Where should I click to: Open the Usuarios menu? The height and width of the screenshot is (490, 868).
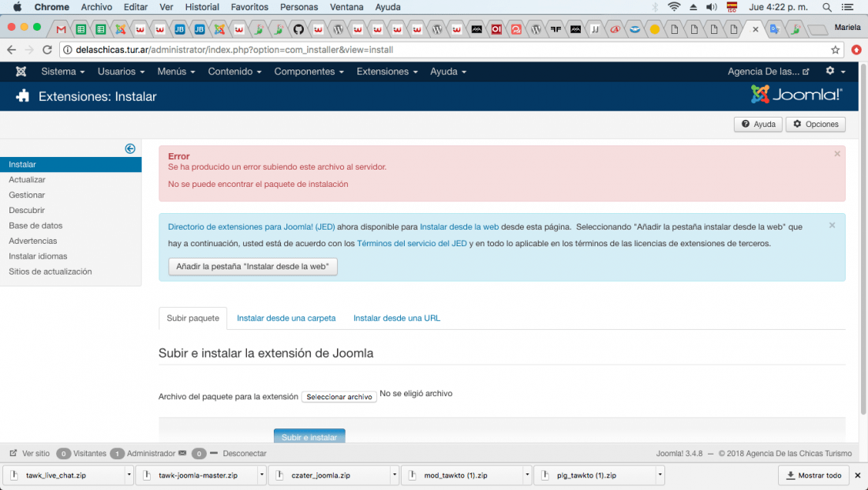121,72
